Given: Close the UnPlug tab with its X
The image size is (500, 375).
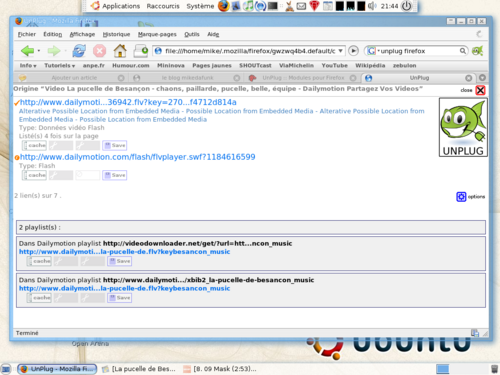Looking at the screenshot, I should coord(468,78).
